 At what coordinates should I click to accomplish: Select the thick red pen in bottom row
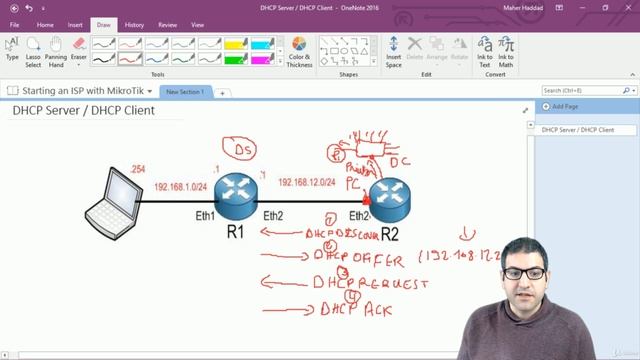(x=130, y=59)
